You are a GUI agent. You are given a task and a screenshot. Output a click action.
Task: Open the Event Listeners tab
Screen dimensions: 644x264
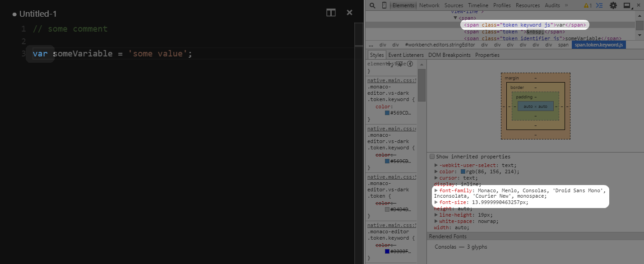tap(406, 55)
